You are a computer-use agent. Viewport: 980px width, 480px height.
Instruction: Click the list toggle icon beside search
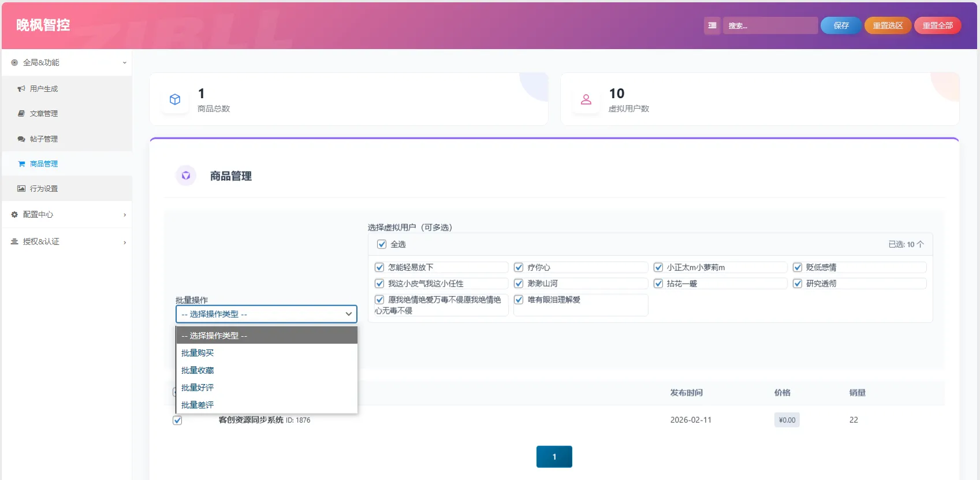click(712, 25)
